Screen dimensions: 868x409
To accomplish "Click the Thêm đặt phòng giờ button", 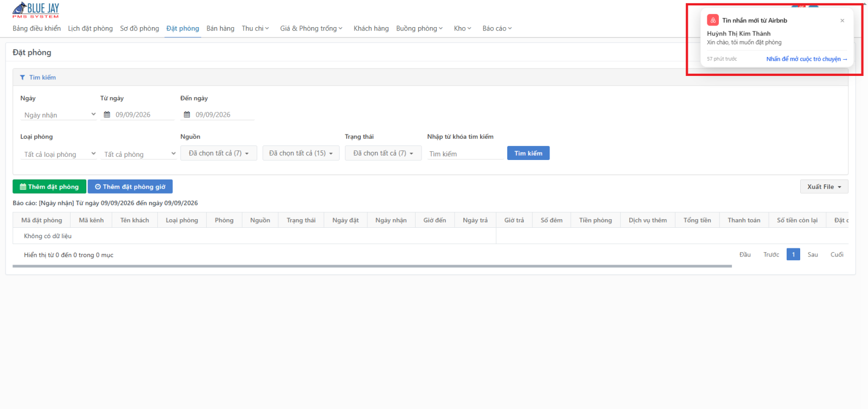I will click(x=130, y=187).
